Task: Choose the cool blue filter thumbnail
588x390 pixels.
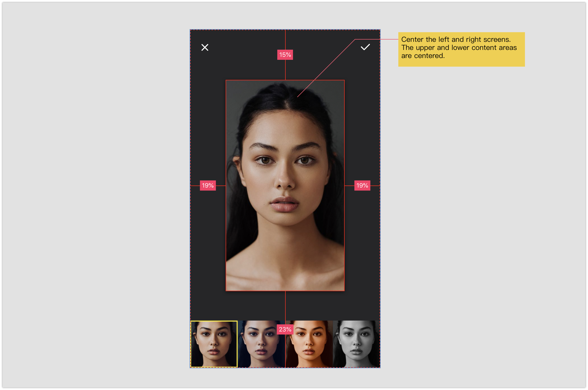Action: point(261,344)
